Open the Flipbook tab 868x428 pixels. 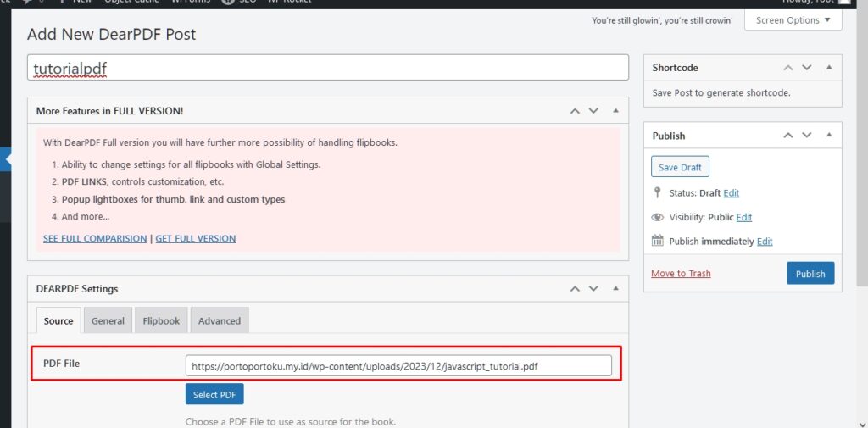point(161,320)
